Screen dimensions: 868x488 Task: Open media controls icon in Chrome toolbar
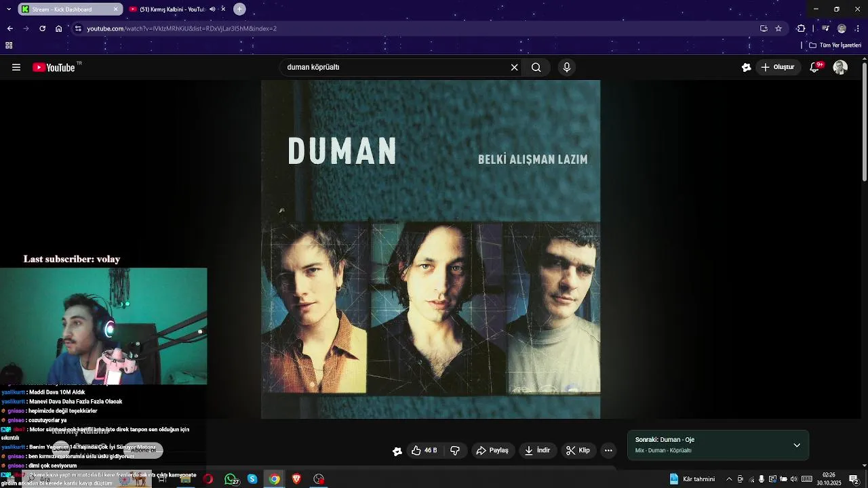[x=825, y=28]
